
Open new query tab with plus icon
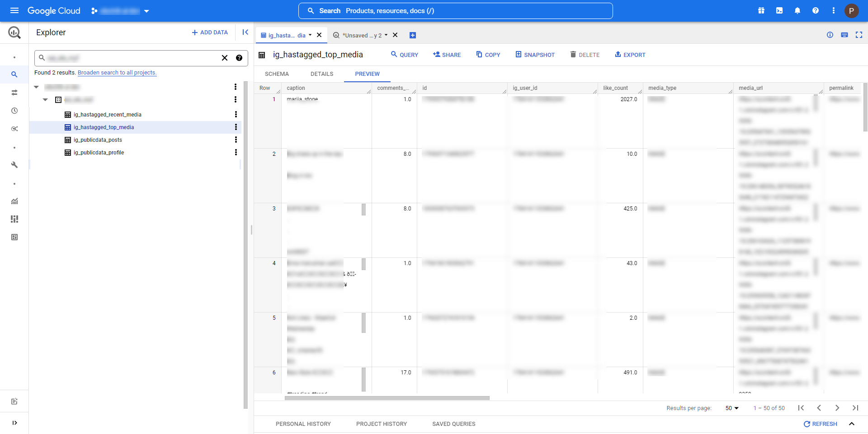[412, 35]
